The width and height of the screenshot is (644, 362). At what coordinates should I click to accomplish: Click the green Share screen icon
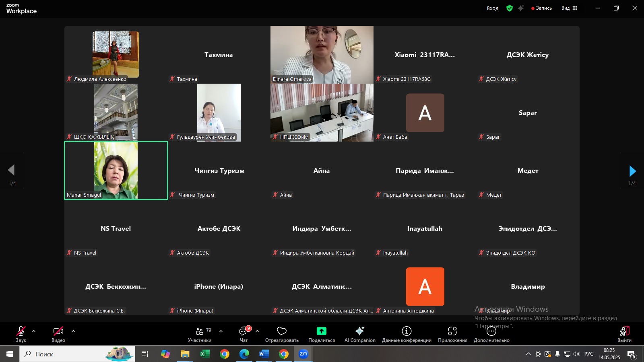pos(321,331)
